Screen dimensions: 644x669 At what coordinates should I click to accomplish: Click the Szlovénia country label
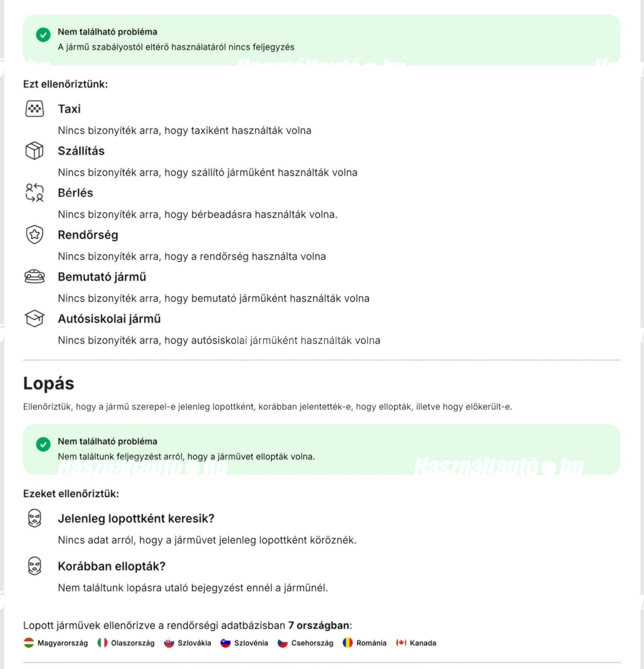coord(251,643)
